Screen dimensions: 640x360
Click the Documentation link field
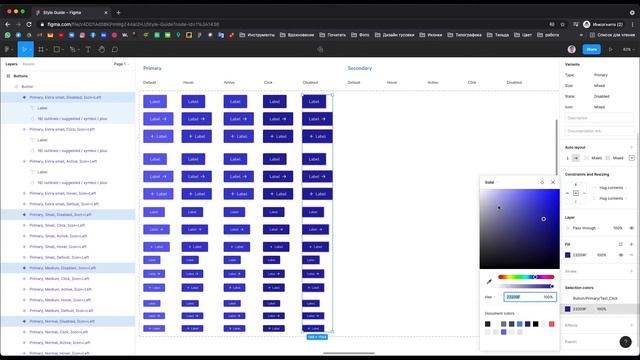(x=599, y=131)
